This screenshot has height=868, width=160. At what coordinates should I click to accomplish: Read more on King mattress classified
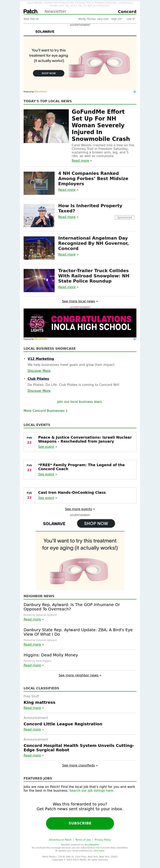32,708
